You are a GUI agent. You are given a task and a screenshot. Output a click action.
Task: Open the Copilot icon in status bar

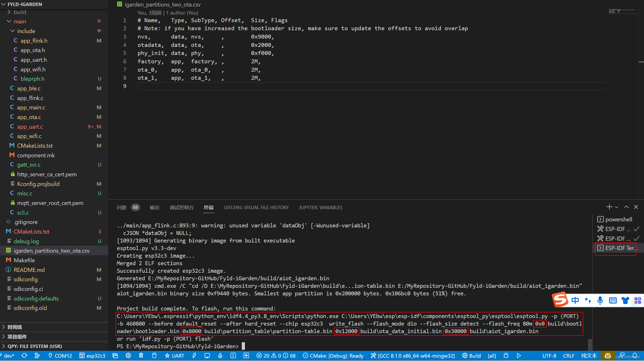tap(608, 356)
